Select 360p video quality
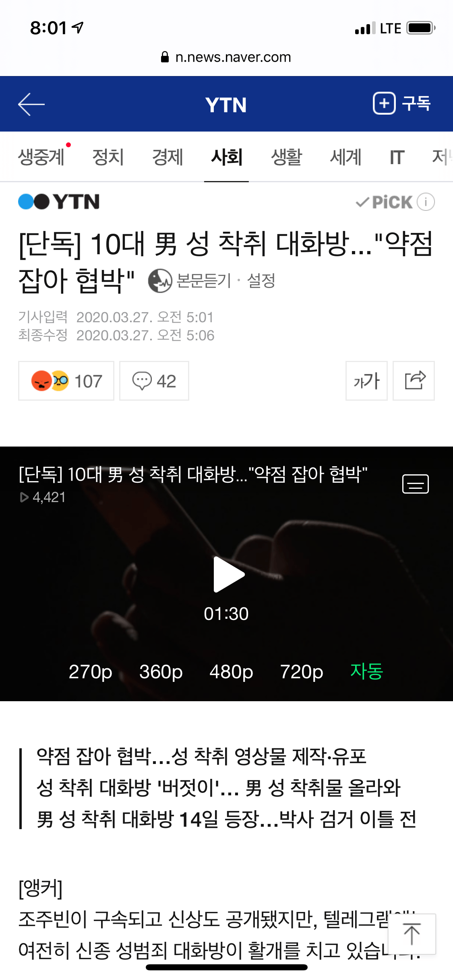 click(x=161, y=671)
